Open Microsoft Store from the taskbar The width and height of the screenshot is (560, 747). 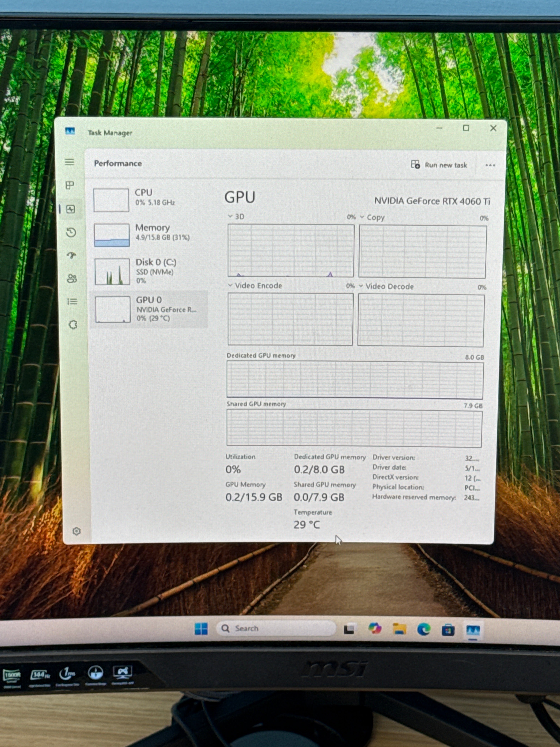tap(448, 630)
